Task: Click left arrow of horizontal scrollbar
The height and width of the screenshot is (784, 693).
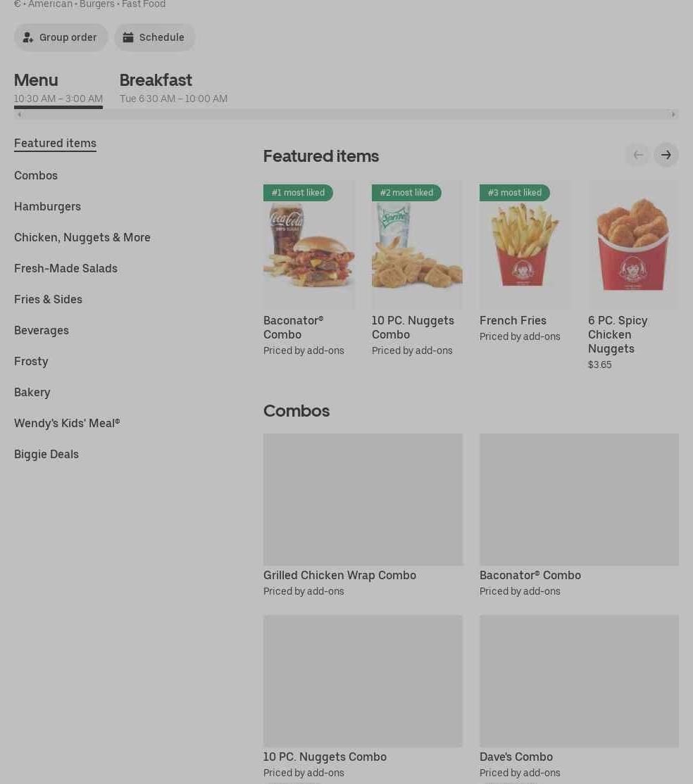Action: [x=20, y=115]
